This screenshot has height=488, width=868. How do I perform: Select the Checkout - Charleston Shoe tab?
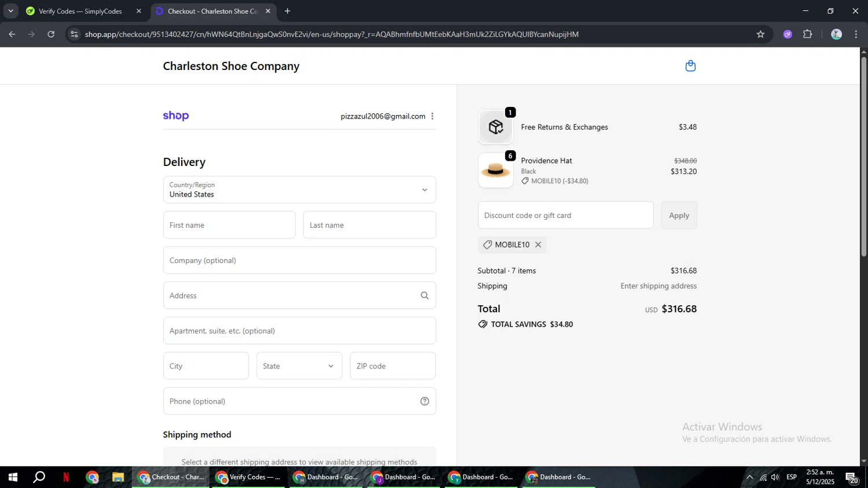(x=213, y=11)
